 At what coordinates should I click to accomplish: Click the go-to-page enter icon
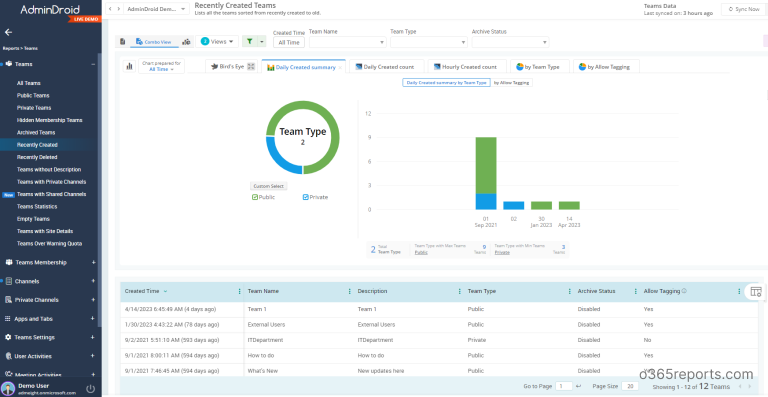point(578,386)
